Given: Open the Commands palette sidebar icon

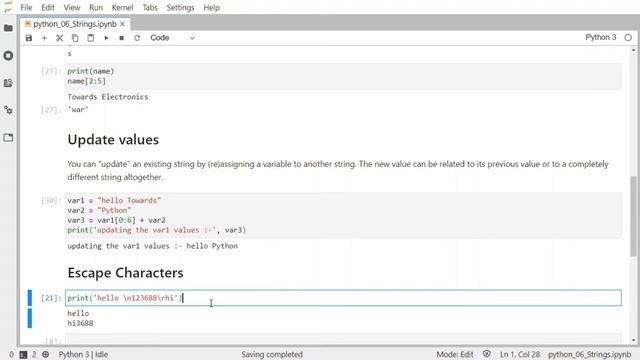Looking at the screenshot, I should point(8,83).
